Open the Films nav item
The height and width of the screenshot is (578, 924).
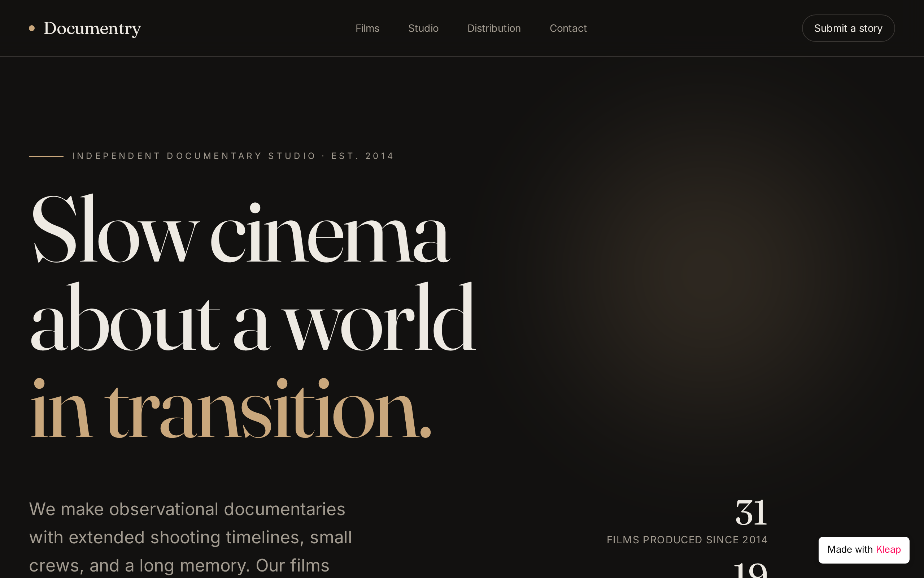pyautogui.click(x=367, y=28)
